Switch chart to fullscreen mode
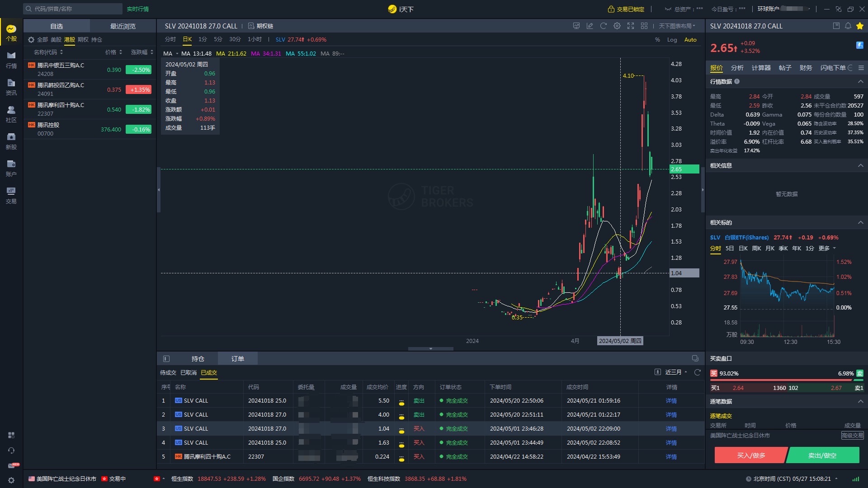The image size is (868, 488). coord(631,26)
